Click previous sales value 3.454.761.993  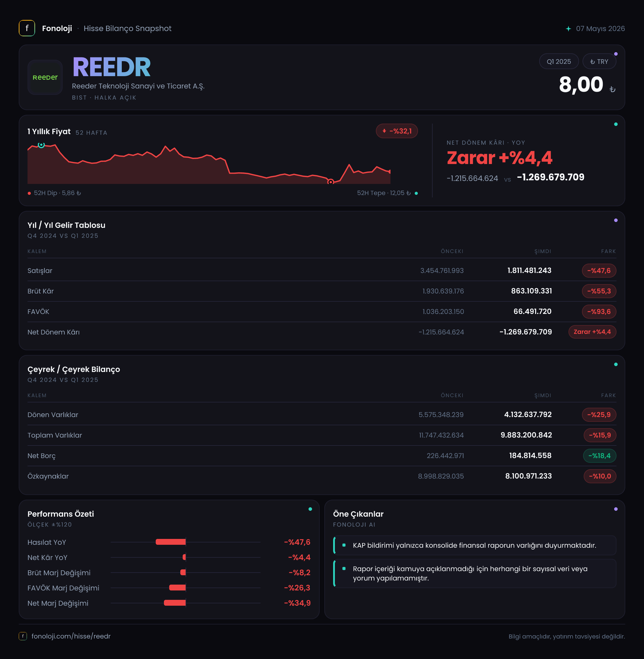(x=442, y=270)
